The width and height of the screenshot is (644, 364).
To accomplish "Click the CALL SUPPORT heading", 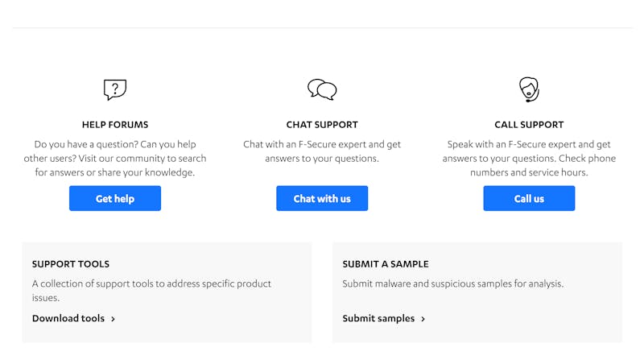I will click(529, 125).
